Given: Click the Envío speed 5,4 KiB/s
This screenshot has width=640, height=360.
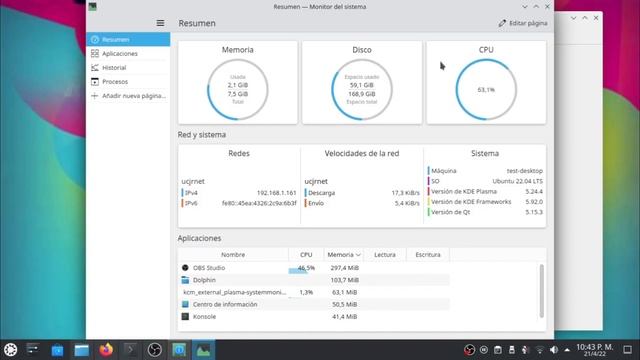Looking at the screenshot, I should pyautogui.click(x=407, y=203).
